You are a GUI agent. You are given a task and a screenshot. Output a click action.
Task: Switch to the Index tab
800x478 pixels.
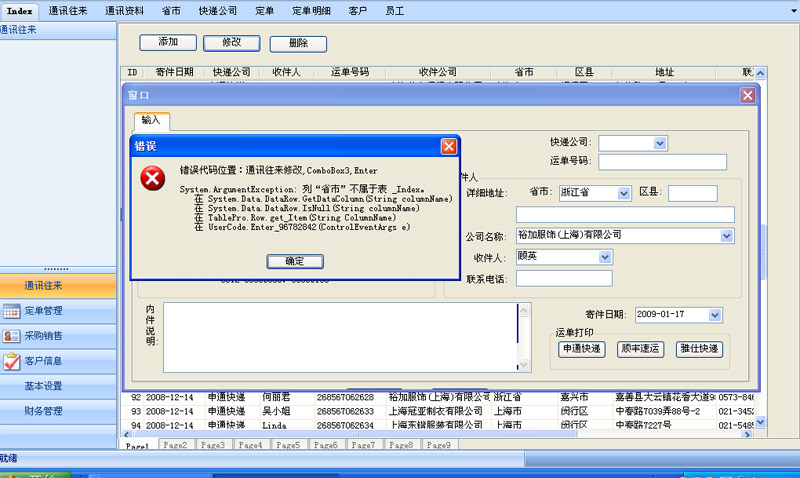[x=19, y=11]
